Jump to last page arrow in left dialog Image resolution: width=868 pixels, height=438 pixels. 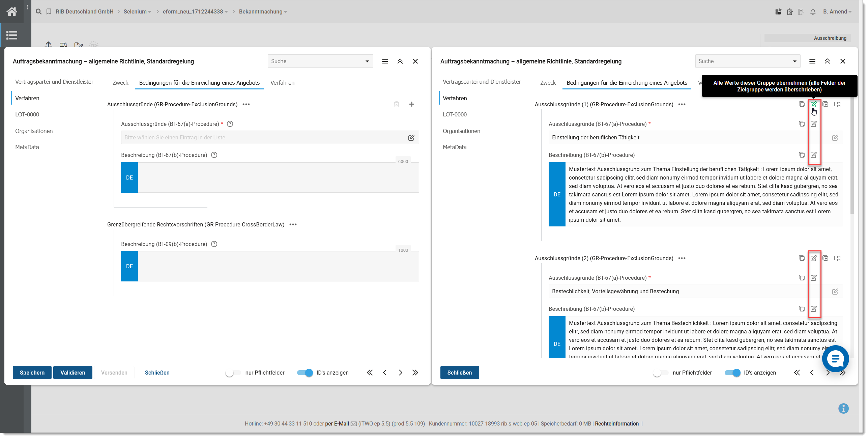(x=415, y=373)
